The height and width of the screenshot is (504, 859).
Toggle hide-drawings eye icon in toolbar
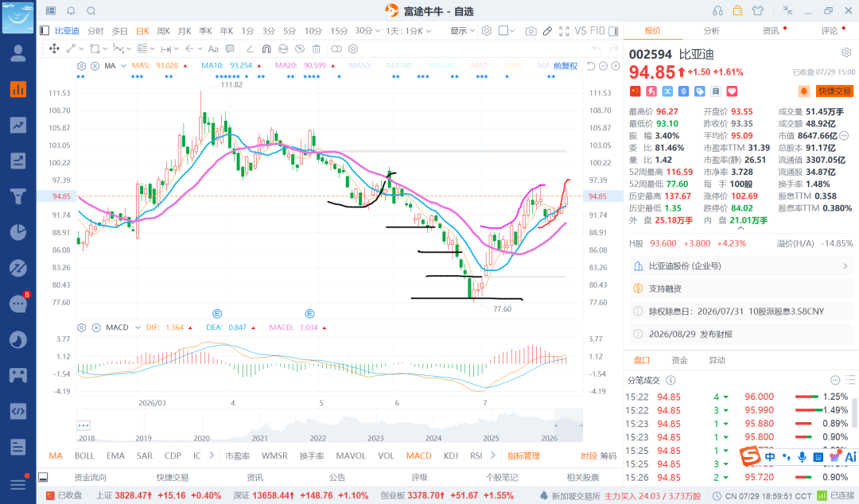click(x=300, y=48)
